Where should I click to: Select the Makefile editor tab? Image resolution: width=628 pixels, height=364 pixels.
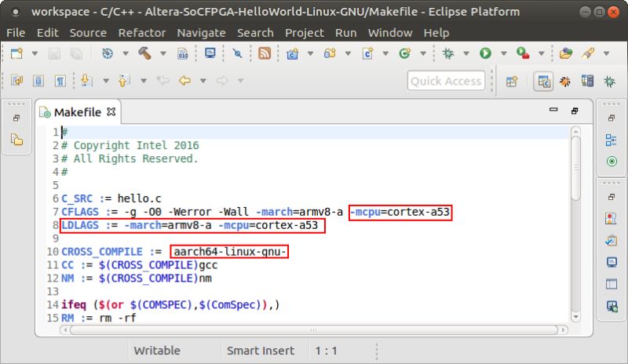(77, 112)
